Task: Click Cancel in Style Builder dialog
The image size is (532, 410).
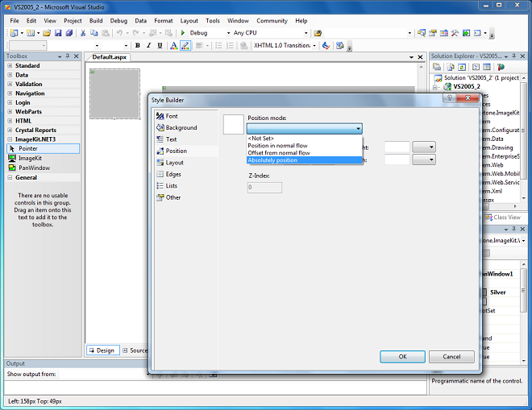Action: tap(451, 357)
